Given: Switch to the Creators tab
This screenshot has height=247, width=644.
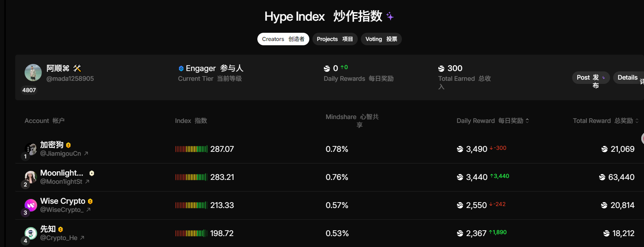Looking at the screenshot, I should pos(283,39).
